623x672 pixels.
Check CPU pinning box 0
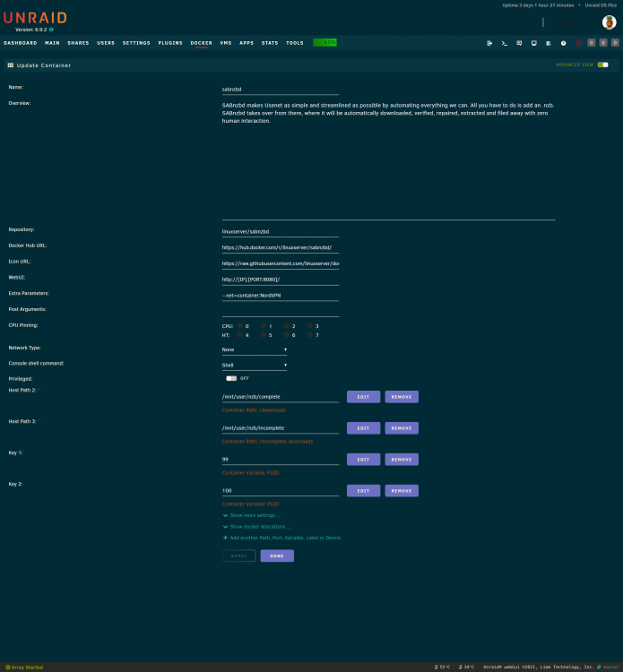[240, 326]
